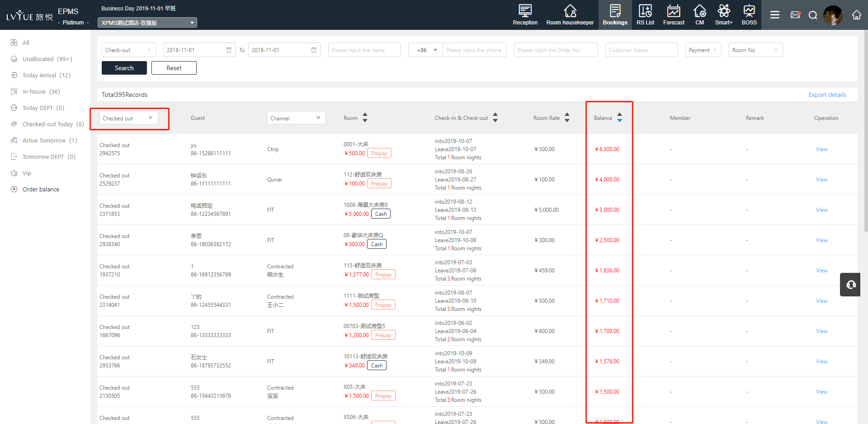Image resolution: width=868 pixels, height=424 pixels.
Task: Open the Forecast module
Action: (674, 15)
